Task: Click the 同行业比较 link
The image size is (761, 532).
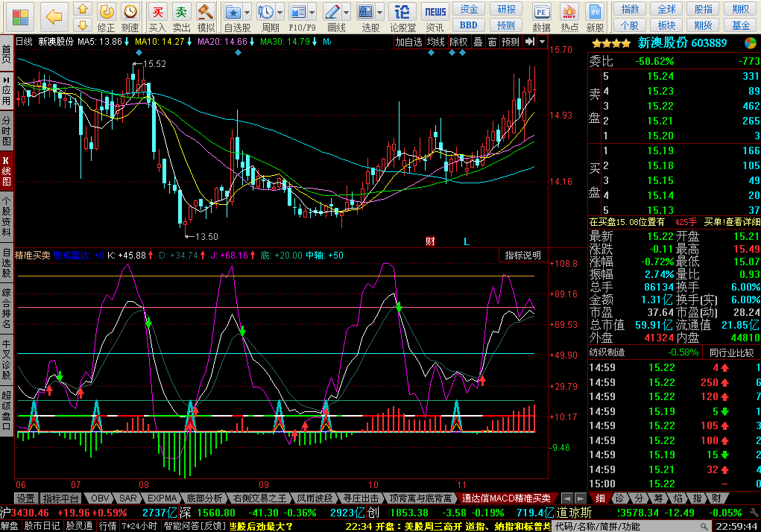Action: (x=732, y=352)
